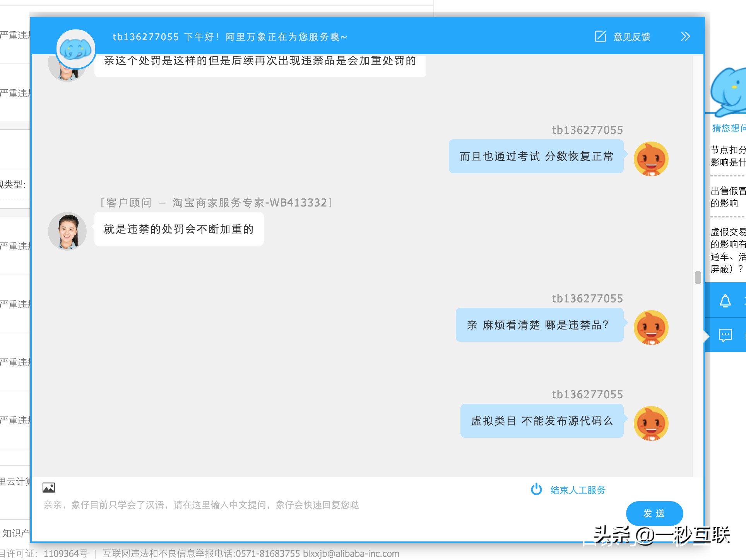Select the notification bell icon on right edge
Image resolution: width=746 pixels, height=560 pixels.
(726, 300)
